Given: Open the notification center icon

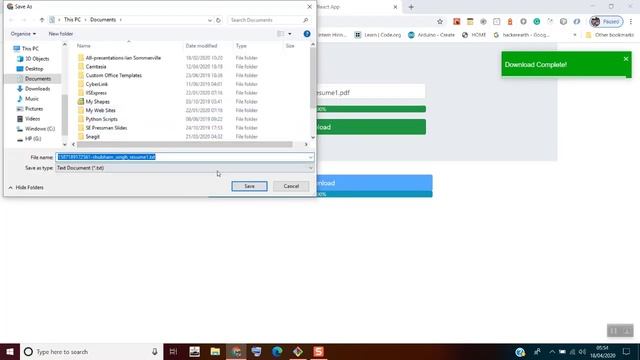Looking at the screenshot, I should click(627, 351).
